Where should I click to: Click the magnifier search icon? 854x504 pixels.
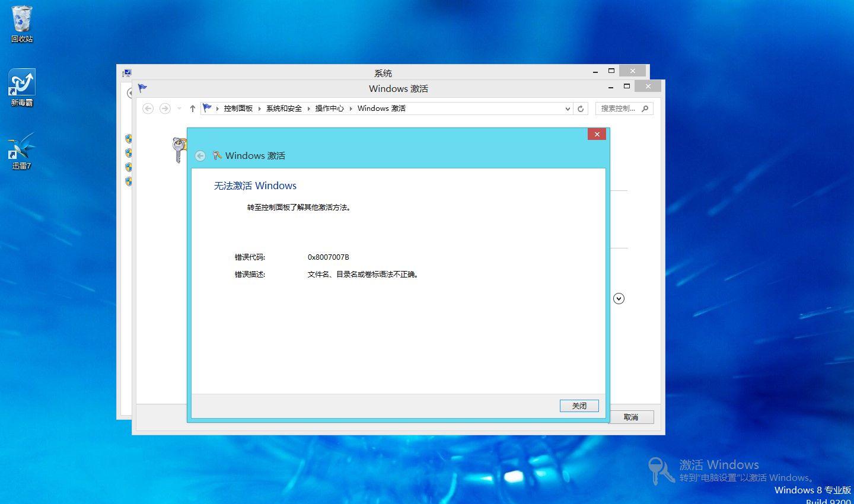[x=645, y=109]
